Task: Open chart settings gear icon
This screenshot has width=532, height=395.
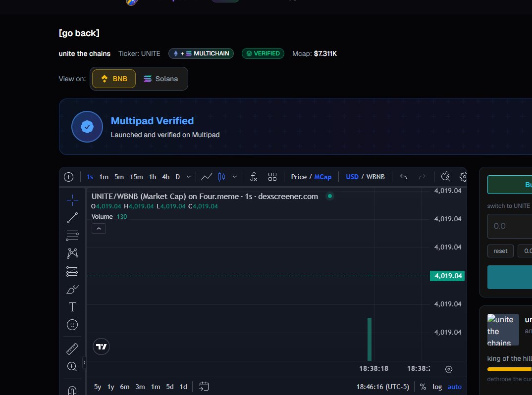Action: tap(463, 177)
